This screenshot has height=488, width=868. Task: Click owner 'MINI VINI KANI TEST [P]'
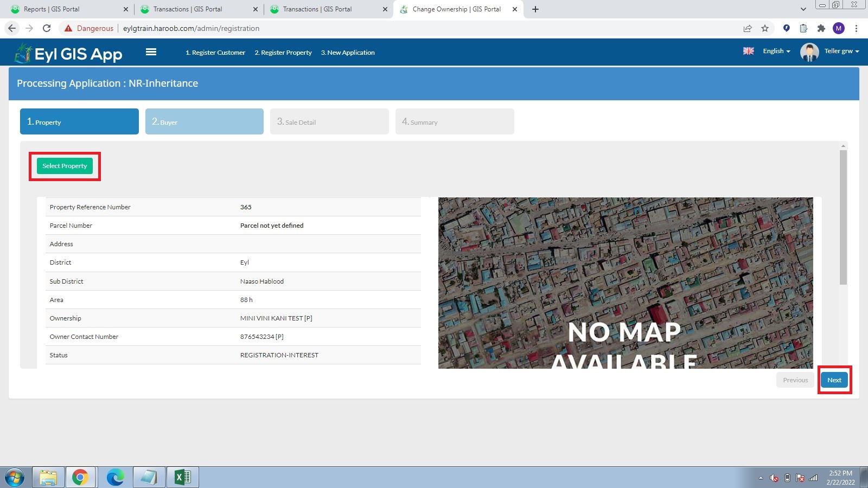click(x=276, y=318)
